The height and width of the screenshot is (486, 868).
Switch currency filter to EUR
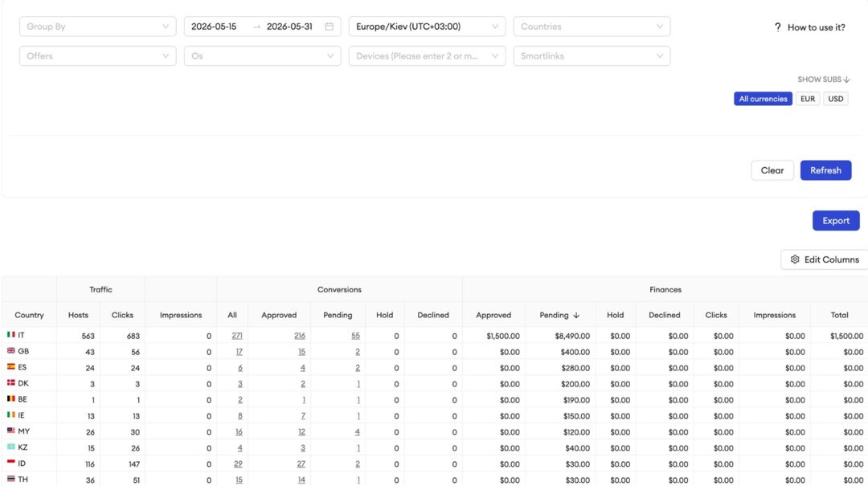(808, 99)
